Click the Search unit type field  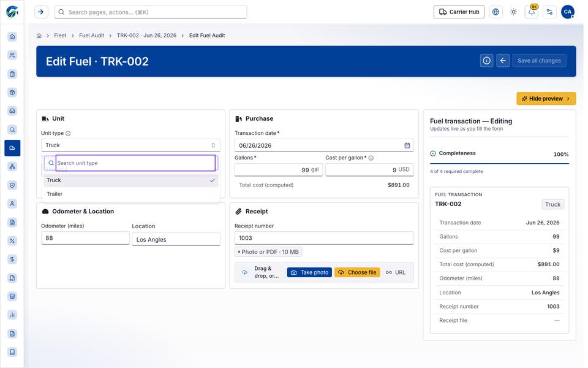pyautogui.click(x=135, y=163)
